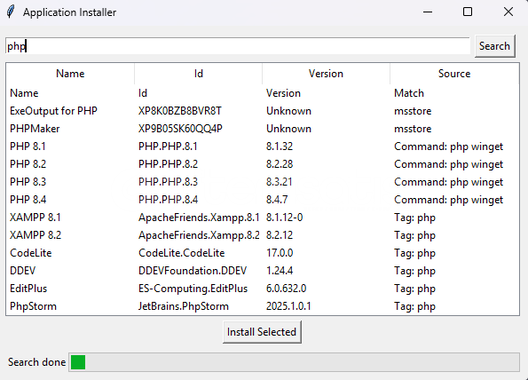
Task: Minimize the Application Installer window
Action: (428, 12)
